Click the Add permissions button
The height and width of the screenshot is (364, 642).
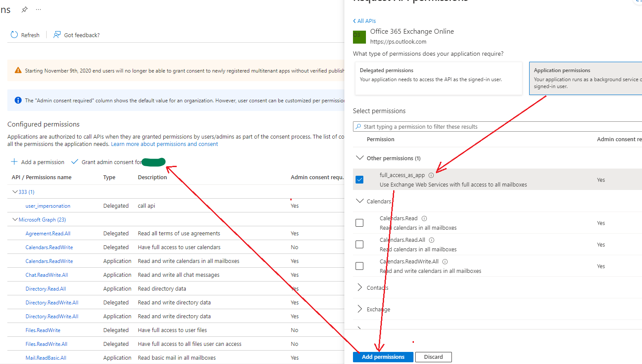[x=383, y=357]
